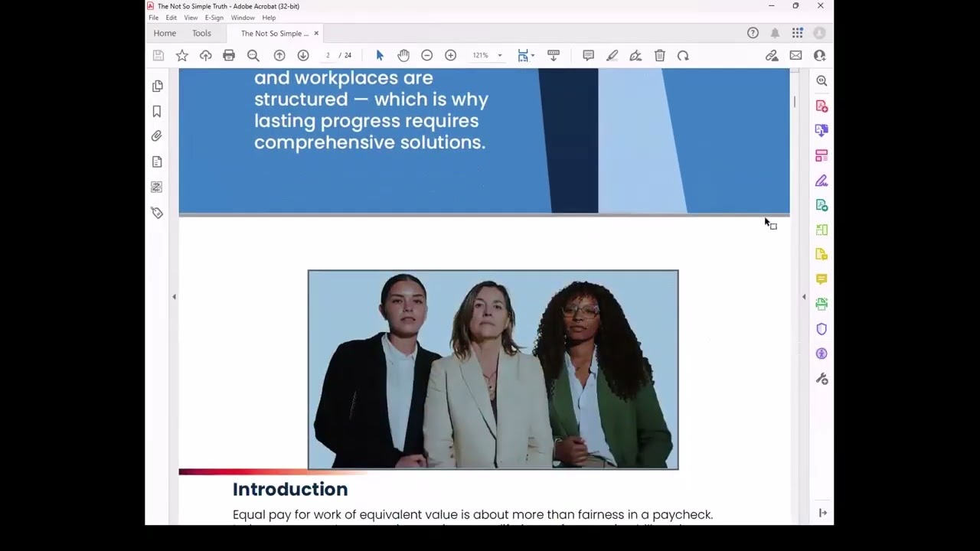The height and width of the screenshot is (551, 980).
Task: Open the user profile avatar
Action: tap(819, 33)
